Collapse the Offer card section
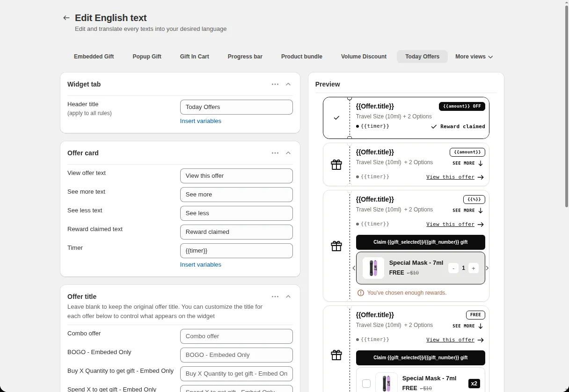Screen dimensions: 569x392 pyautogui.click(x=288, y=153)
